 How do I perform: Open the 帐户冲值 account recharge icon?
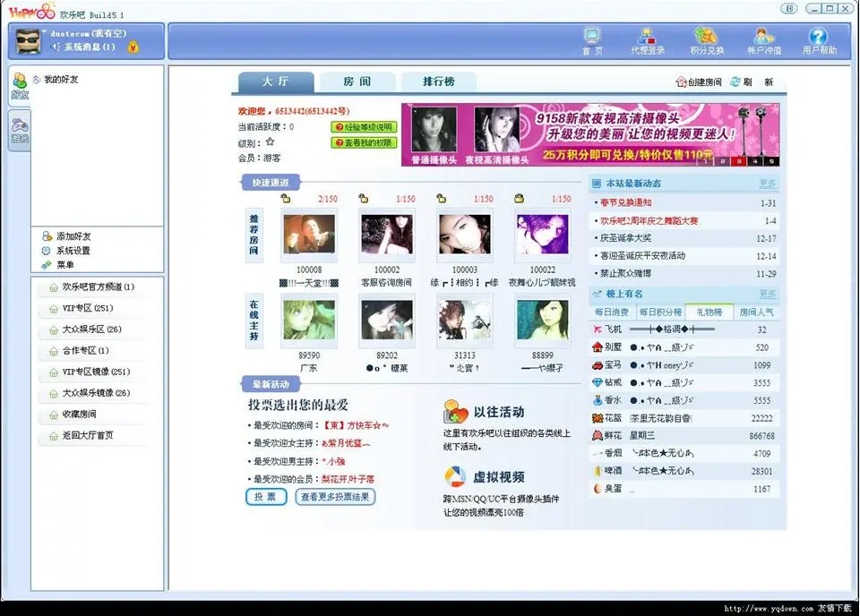click(761, 39)
